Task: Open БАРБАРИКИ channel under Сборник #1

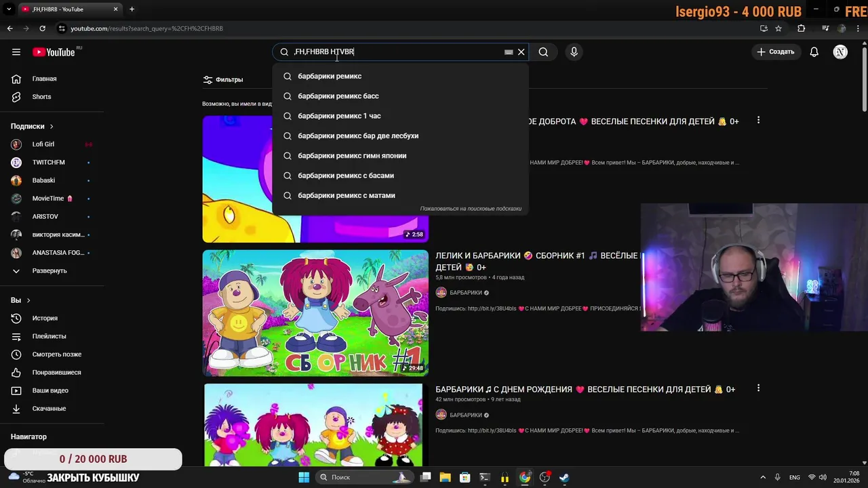Action: (x=465, y=293)
